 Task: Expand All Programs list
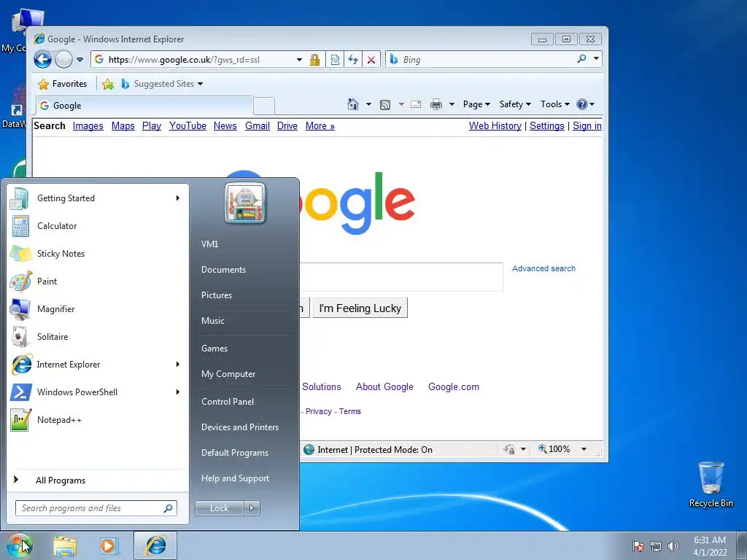tap(97, 480)
